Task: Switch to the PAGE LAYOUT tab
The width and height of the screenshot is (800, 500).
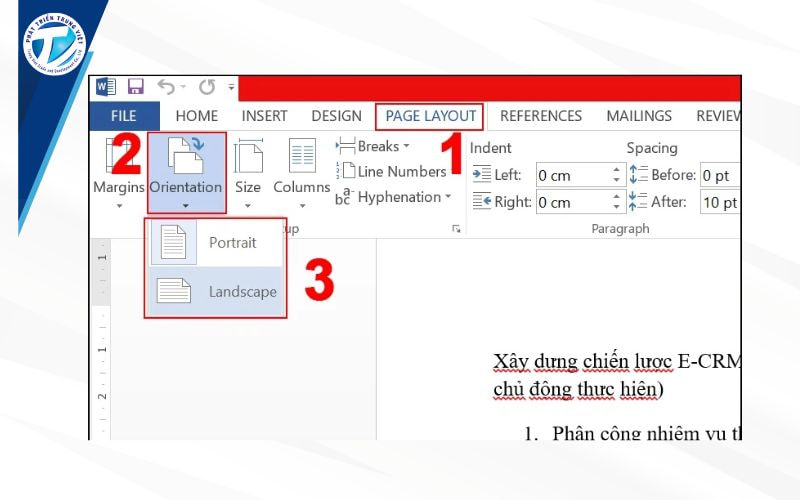Action: pos(430,116)
